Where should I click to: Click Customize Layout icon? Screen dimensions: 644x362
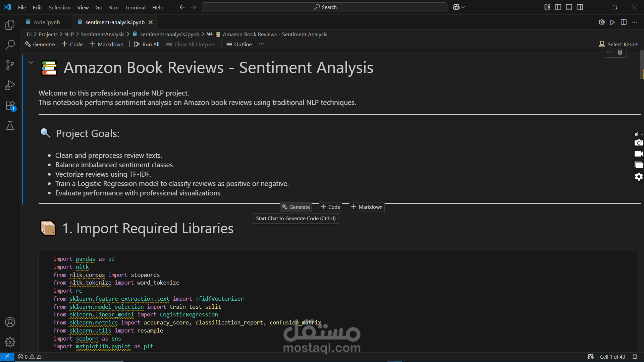[547, 7]
